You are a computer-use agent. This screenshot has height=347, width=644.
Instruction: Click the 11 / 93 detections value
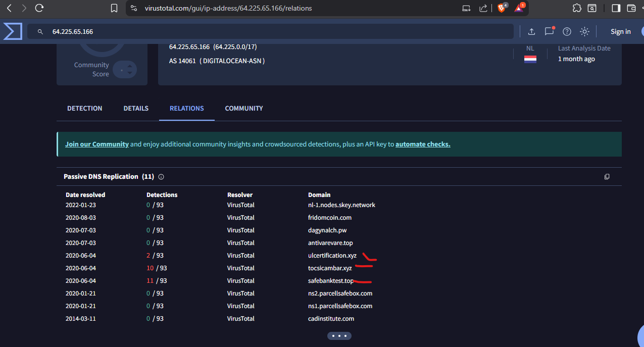point(157,281)
